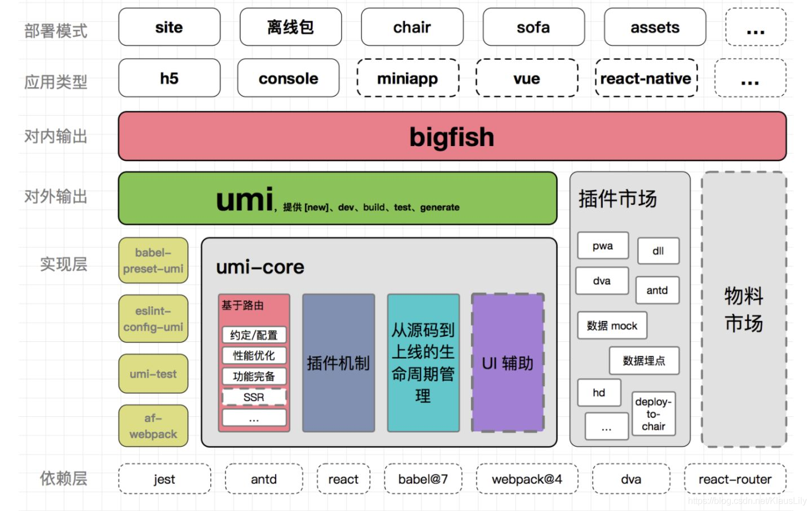
Task: Select the dashed miniapp box
Action: click(x=408, y=78)
